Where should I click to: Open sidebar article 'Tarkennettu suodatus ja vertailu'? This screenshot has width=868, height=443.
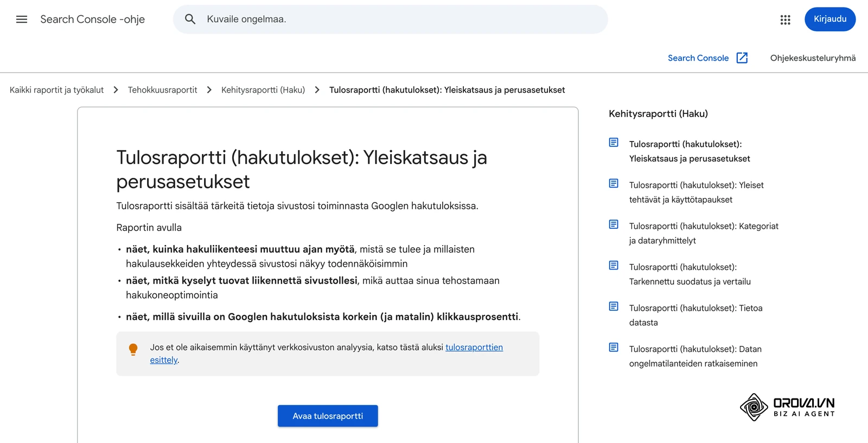click(x=690, y=274)
